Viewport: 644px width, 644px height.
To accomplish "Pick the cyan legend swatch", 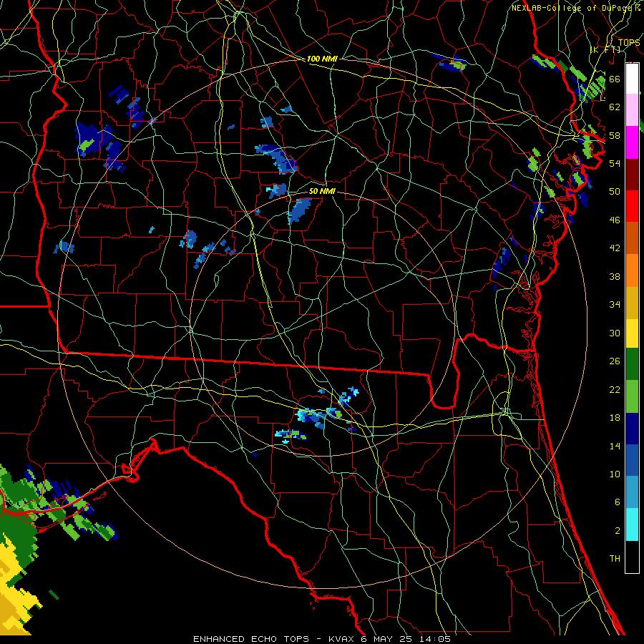I will click(x=632, y=525).
